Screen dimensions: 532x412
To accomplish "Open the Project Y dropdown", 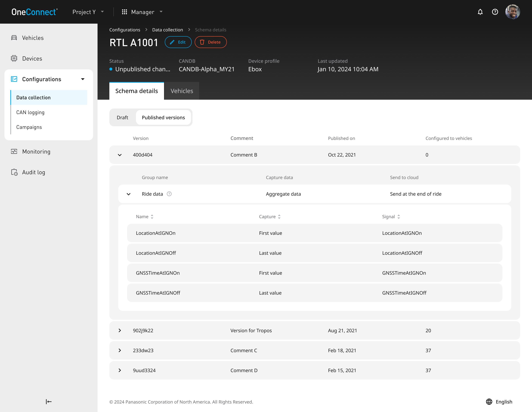I will pos(88,12).
